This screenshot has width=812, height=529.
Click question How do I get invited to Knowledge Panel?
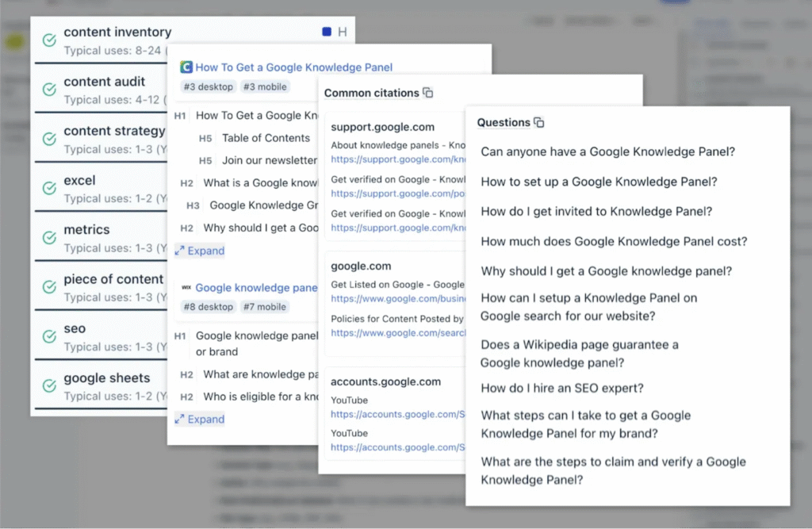click(596, 212)
